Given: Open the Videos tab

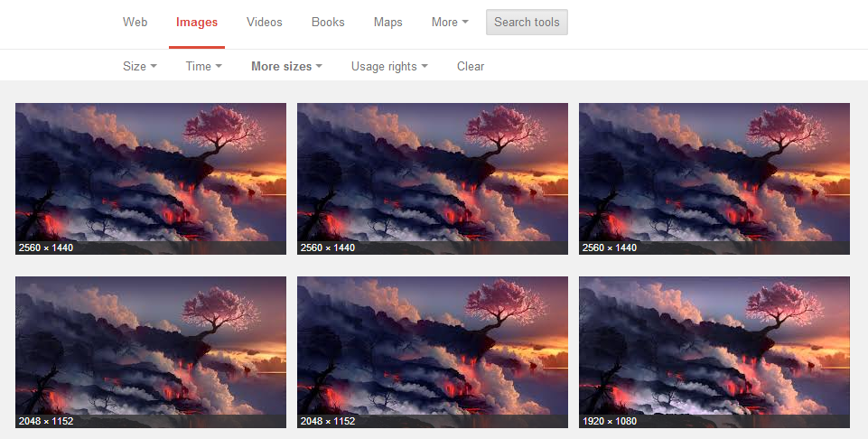Looking at the screenshot, I should click(264, 23).
